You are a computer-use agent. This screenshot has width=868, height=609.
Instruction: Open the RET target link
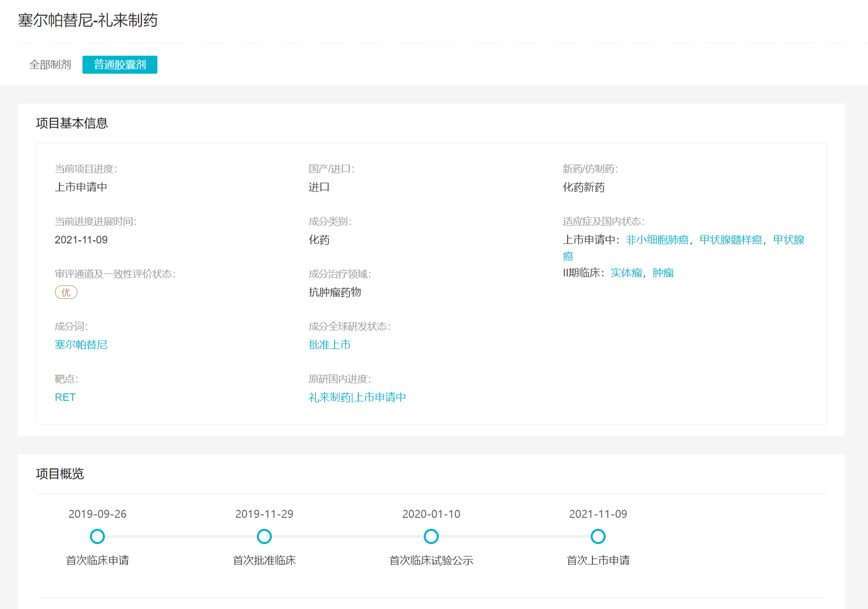65,397
